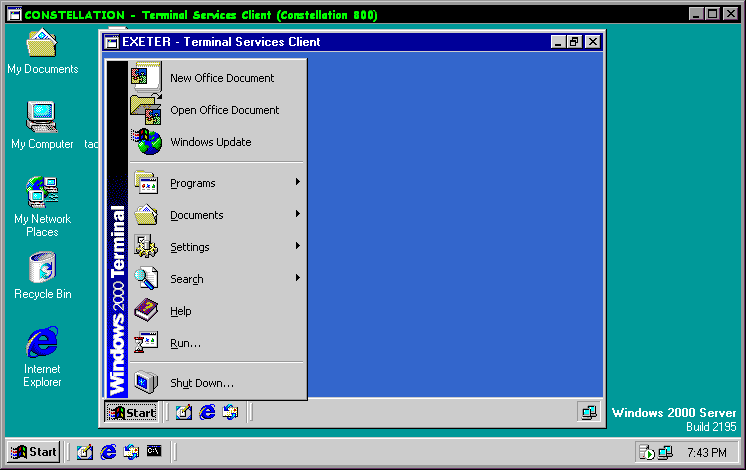
Task: Click Show Desktop icon in EXETER quick launch
Action: click(x=184, y=412)
